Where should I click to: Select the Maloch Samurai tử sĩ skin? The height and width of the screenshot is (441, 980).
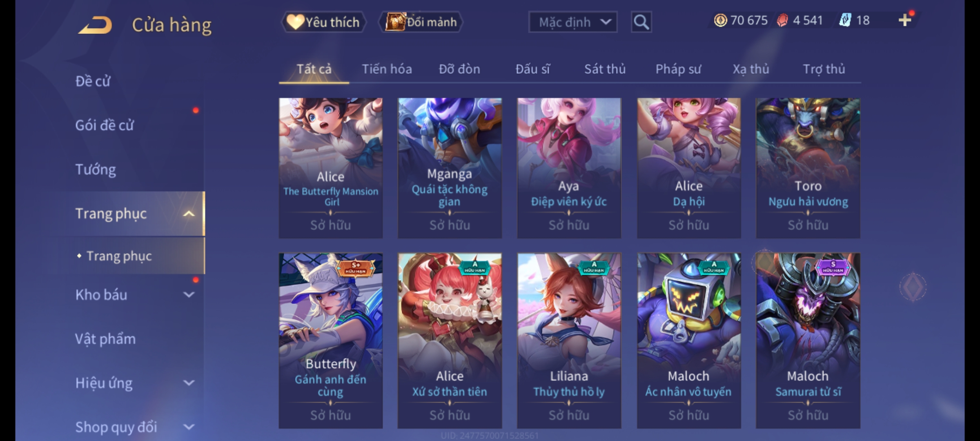click(x=808, y=341)
